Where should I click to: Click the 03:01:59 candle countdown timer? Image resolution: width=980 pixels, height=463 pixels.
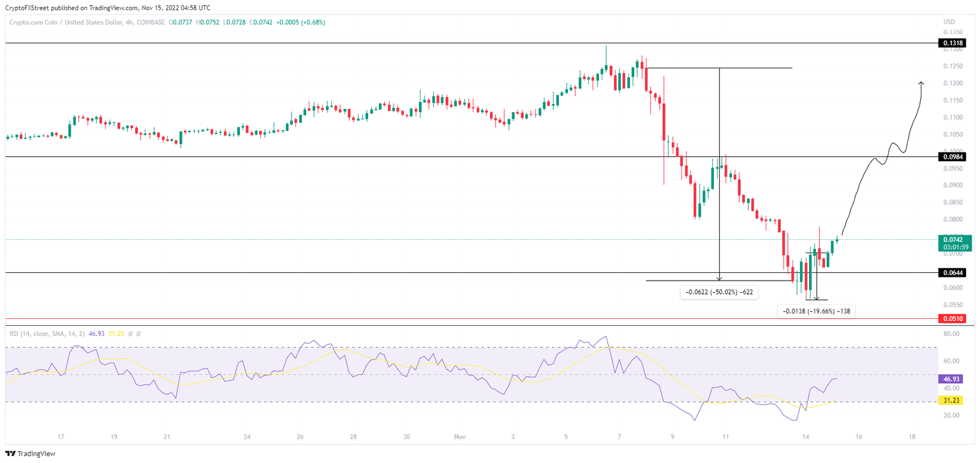click(x=954, y=247)
